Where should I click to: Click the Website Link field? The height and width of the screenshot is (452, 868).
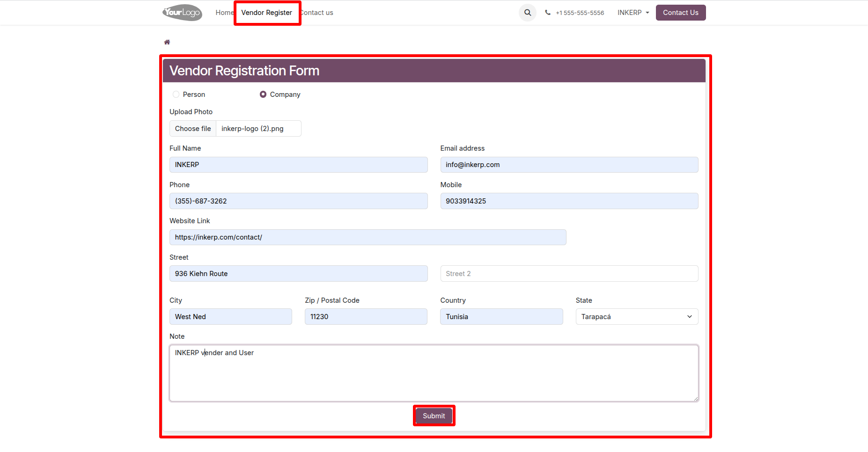(368, 237)
